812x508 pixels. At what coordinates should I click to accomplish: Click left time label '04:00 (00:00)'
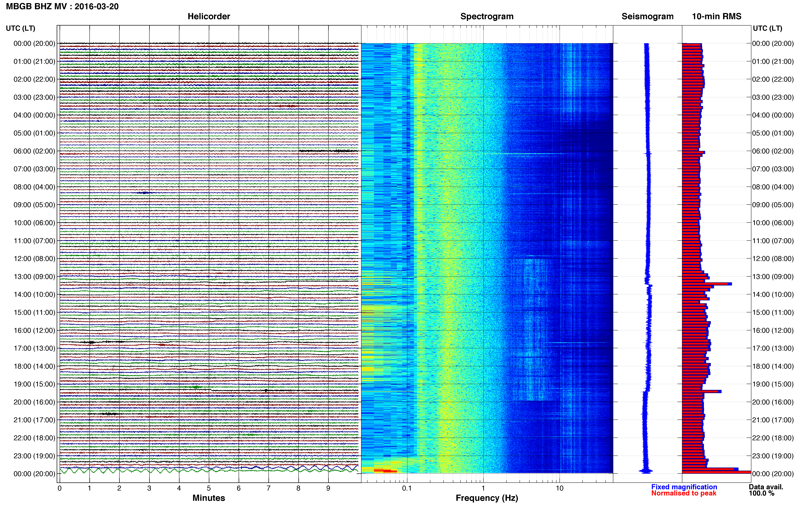34,115
